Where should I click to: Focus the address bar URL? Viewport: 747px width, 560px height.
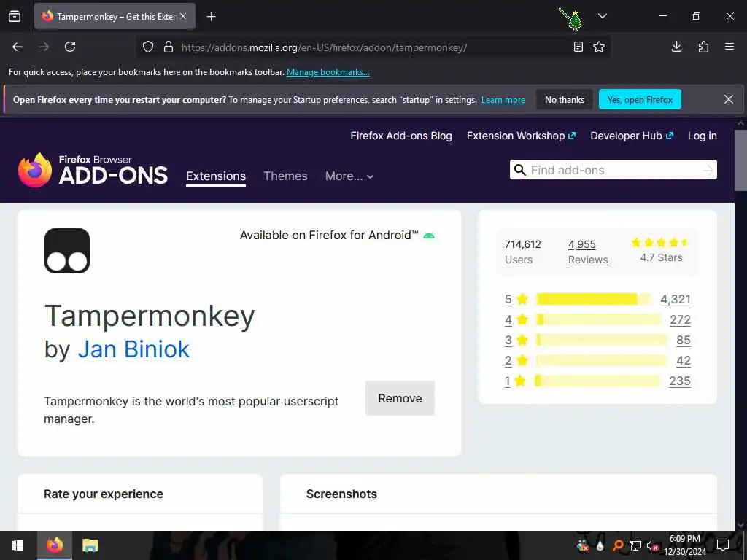[x=324, y=47]
